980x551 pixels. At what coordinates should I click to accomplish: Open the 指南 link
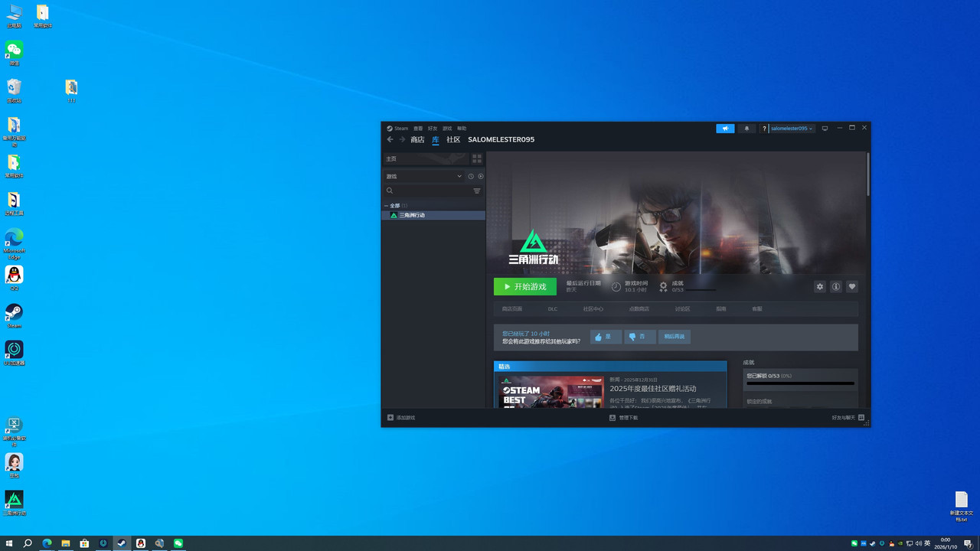pos(721,309)
